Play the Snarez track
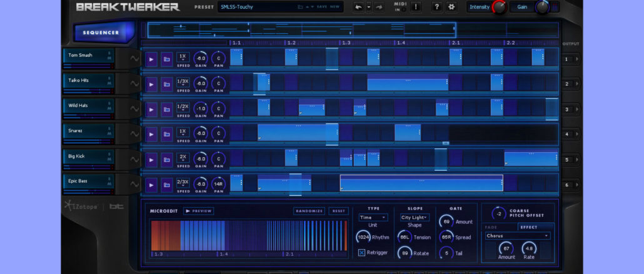 pyautogui.click(x=151, y=134)
